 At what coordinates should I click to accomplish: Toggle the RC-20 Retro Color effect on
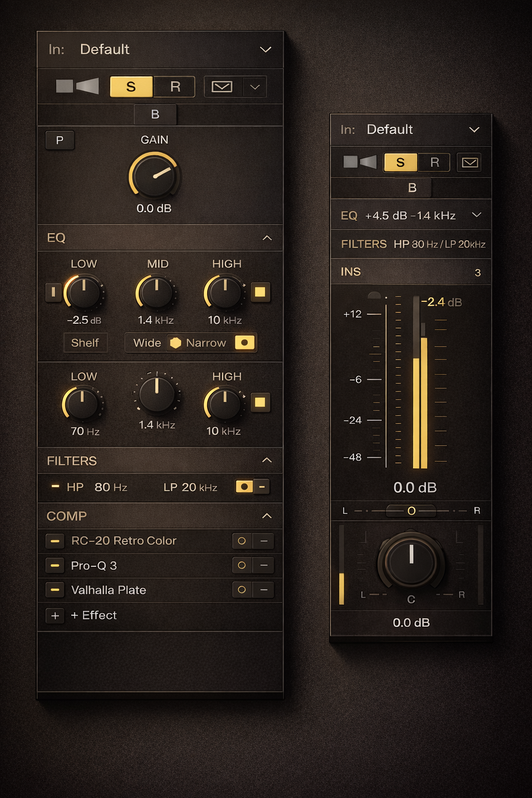pyautogui.click(x=55, y=541)
